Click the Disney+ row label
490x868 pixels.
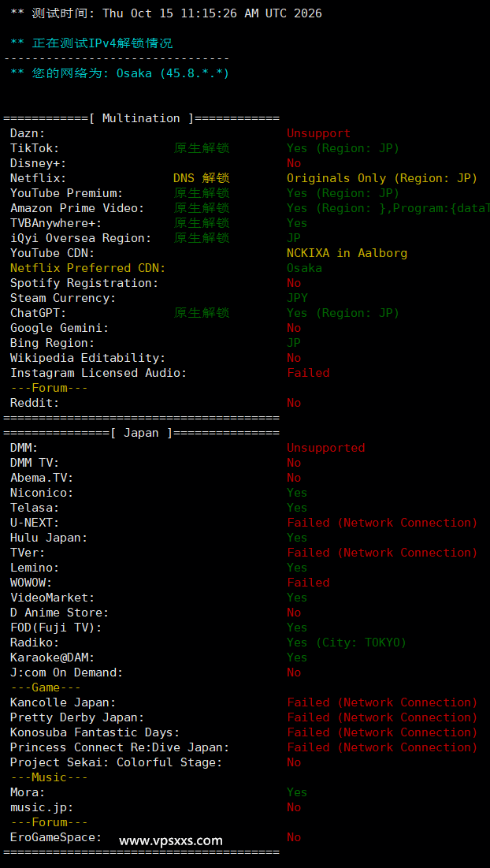click(38, 163)
